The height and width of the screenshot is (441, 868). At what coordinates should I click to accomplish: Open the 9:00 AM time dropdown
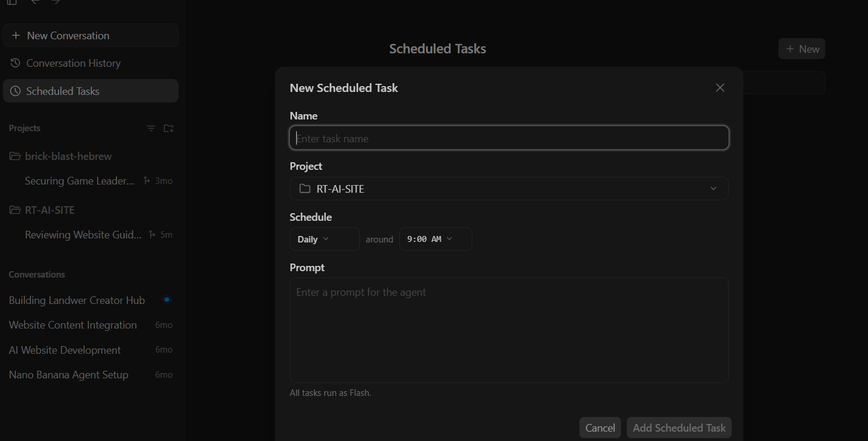pos(435,239)
